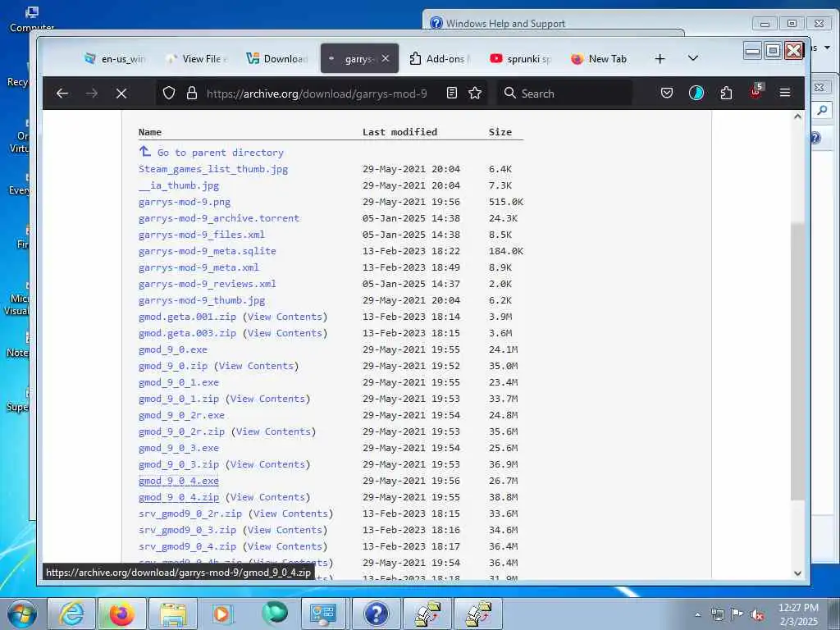This screenshot has width=840, height=630.
Task: Switch to the Add-ons tab
Action: point(440,59)
